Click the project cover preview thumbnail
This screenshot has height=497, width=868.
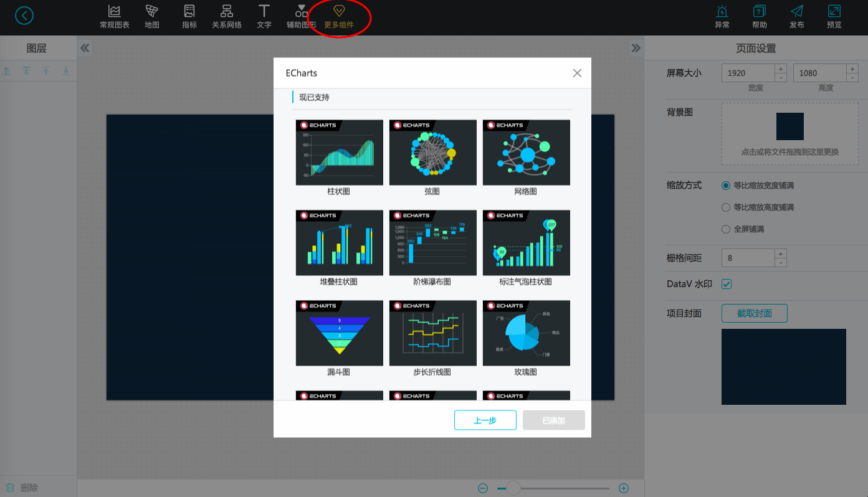784,367
